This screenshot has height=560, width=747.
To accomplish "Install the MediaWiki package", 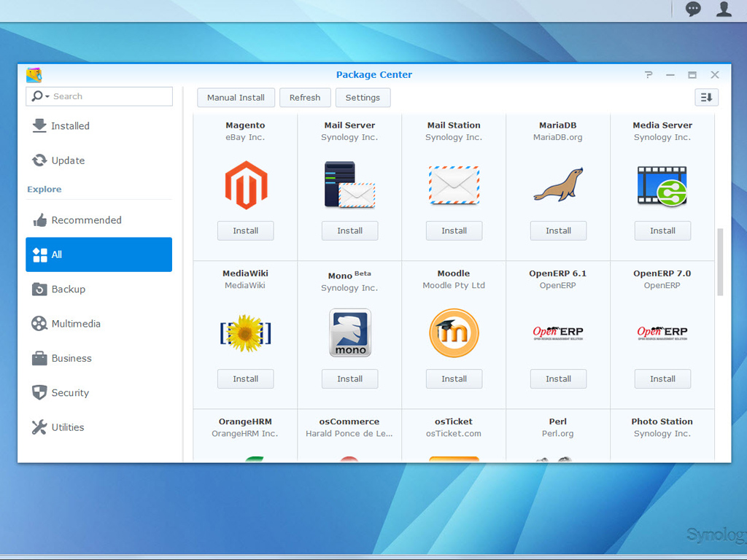I will (x=246, y=379).
